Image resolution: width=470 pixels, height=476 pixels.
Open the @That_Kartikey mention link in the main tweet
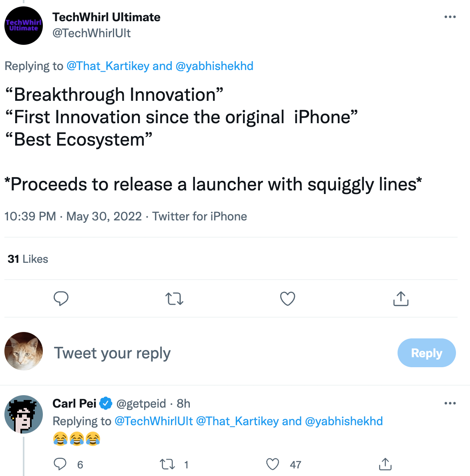[x=108, y=66]
